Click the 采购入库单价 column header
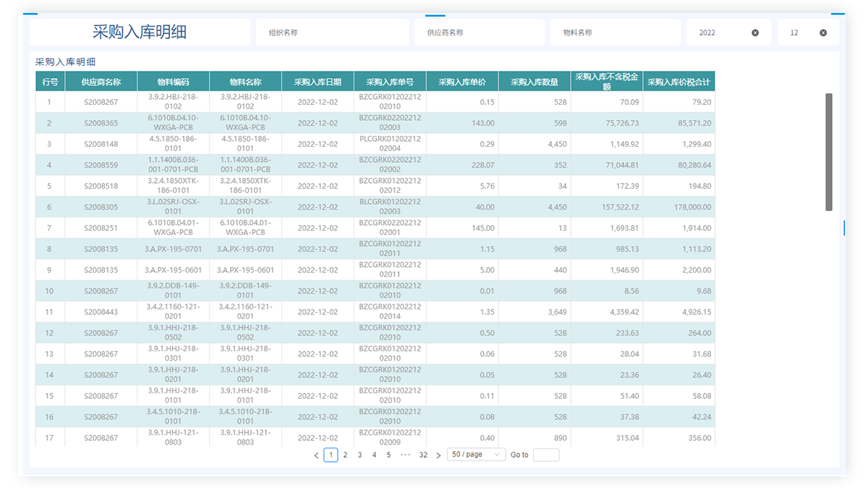This screenshot has height=488, width=868. [462, 82]
